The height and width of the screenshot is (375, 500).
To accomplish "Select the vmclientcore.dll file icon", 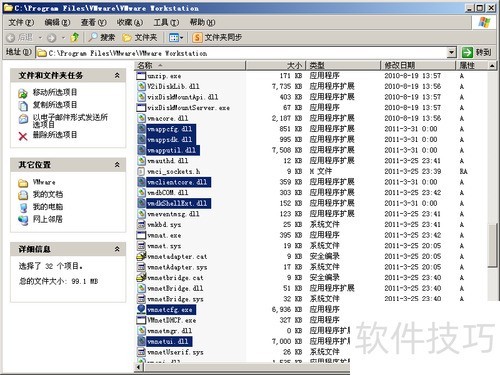I will (141, 182).
